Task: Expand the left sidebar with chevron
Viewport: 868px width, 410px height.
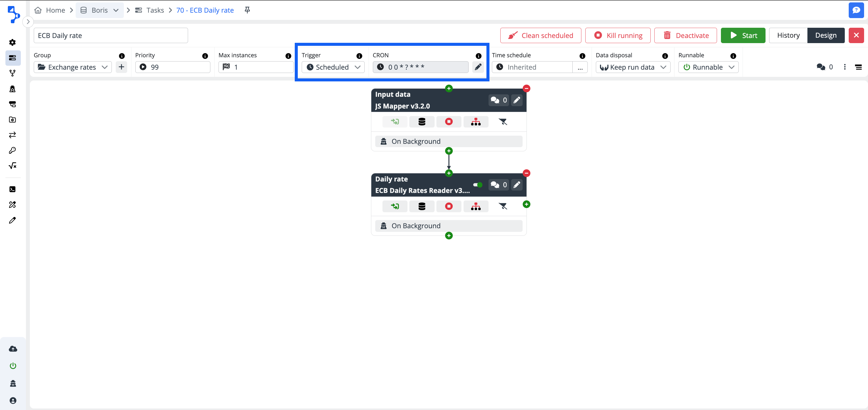Action: [28, 22]
